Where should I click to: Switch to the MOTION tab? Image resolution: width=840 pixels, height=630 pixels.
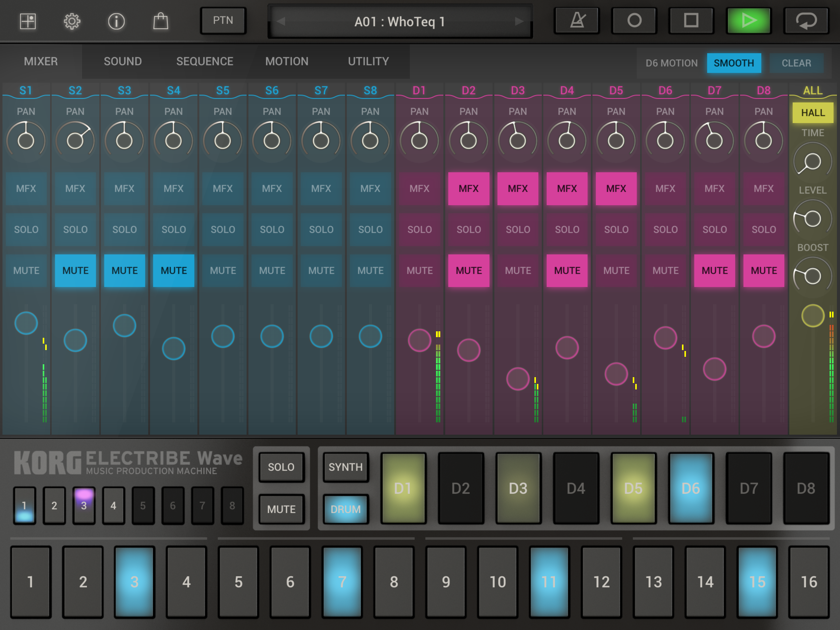(287, 62)
